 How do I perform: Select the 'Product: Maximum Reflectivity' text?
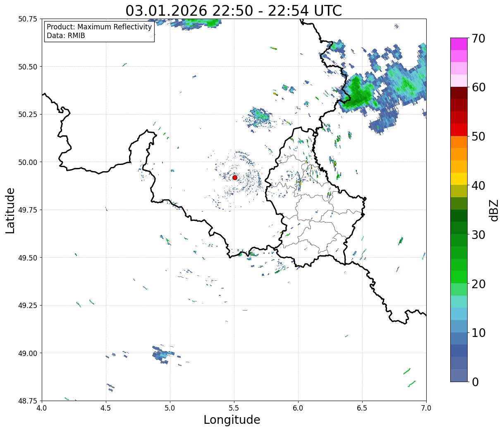pyautogui.click(x=99, y=27)
